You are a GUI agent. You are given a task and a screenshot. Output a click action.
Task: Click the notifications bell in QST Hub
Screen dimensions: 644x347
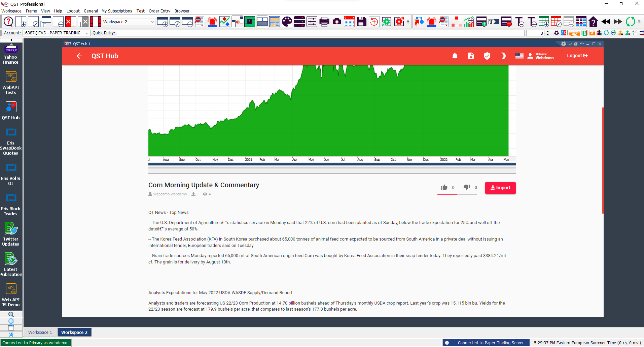pyautogui.click(x=455, y=56)
